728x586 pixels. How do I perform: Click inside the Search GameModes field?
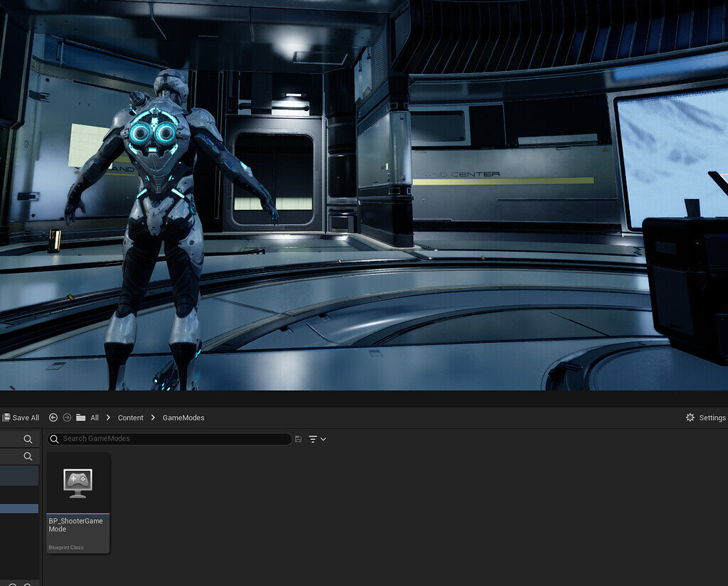(171, 439)
